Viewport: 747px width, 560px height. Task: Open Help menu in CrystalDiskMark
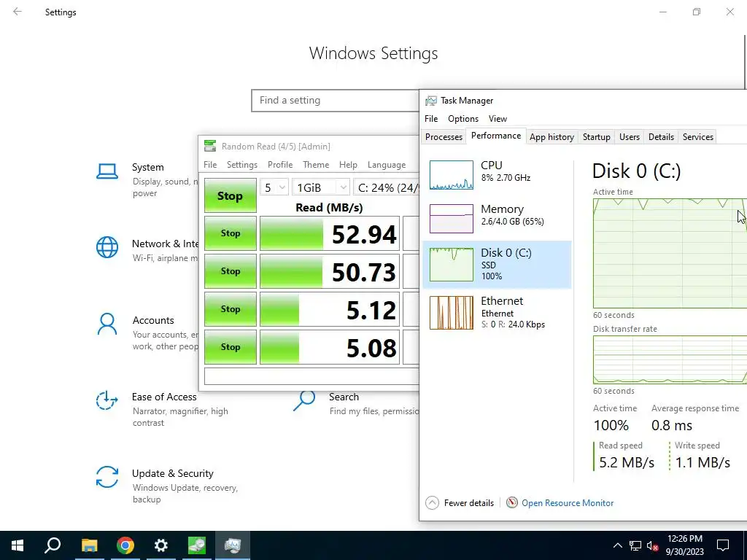tap(348, 164)
